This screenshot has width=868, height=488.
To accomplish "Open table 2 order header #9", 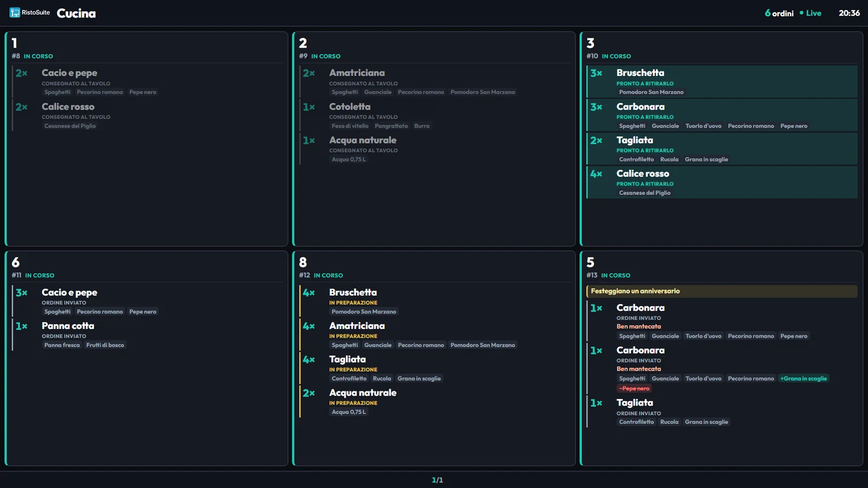I will [435, 48].
